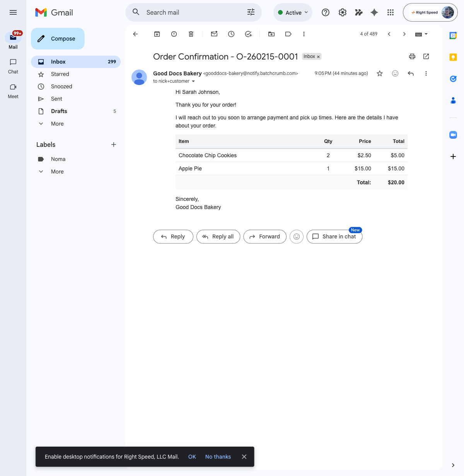Screen dimensions: 464x476
Task: Expand More under the Drafts folder
Action: tap(57, 124)
